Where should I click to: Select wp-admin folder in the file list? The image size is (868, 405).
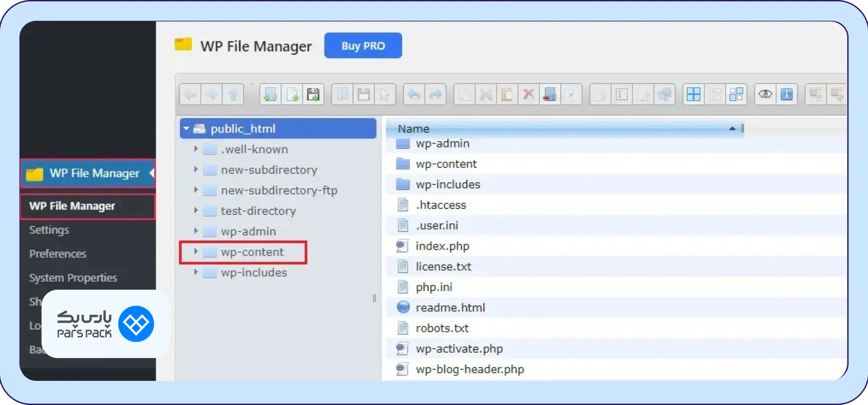coord(616,144)
